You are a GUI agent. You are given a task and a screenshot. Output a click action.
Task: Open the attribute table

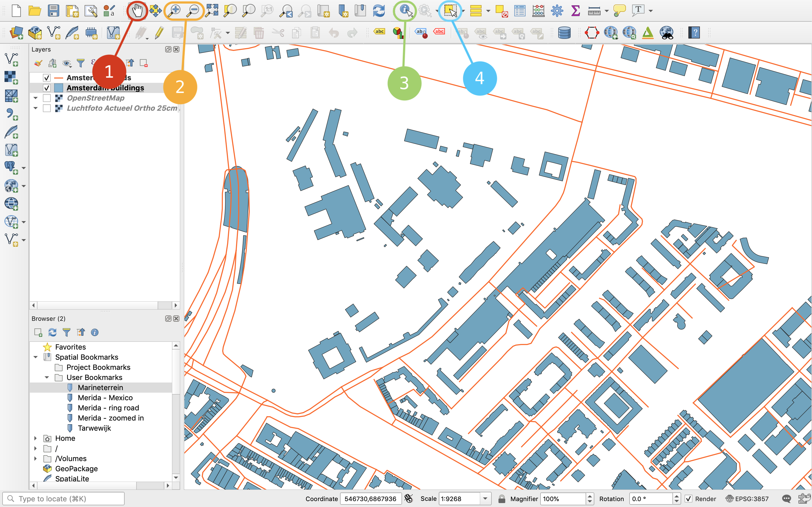[x=519, y=10]
